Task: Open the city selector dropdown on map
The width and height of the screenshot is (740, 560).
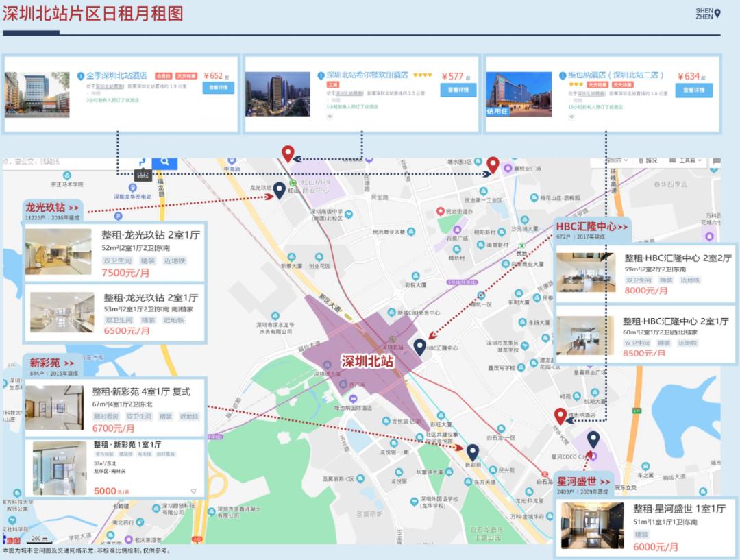Action: (616, 160)
